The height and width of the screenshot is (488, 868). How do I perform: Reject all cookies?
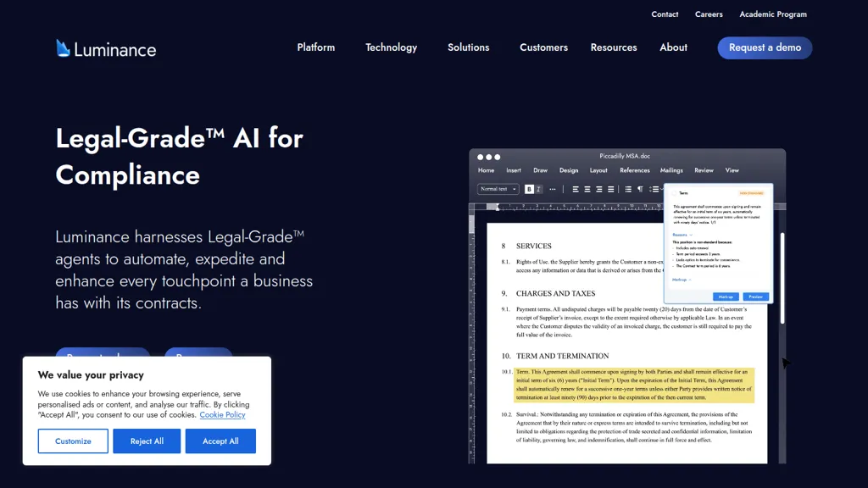tap(146, 441)
